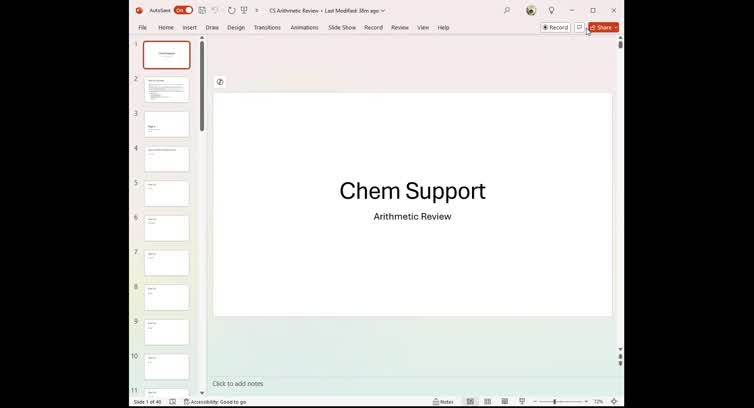754x408 pixels.
Task: Switch to Reading View icon
Action: coord(504,401)
